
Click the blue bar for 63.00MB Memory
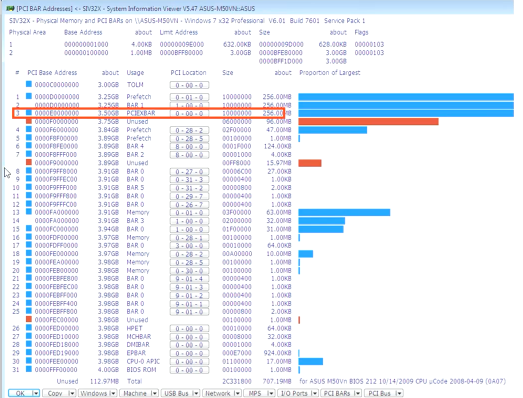click(x=344, y=213)
